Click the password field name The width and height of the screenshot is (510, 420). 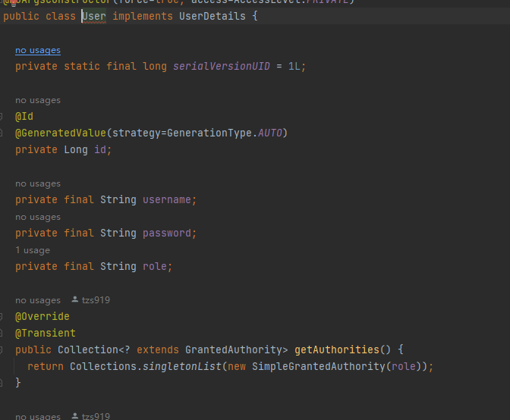tap(167, 234)
